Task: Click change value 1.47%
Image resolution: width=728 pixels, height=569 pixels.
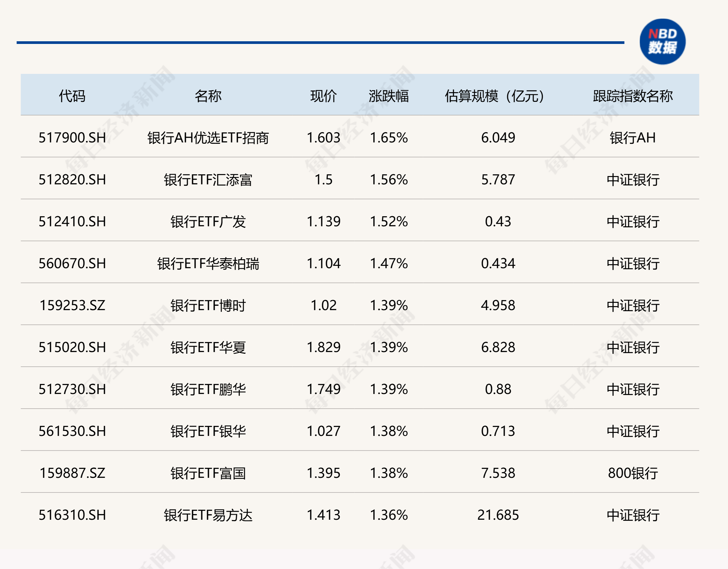Action: [389, 264]
